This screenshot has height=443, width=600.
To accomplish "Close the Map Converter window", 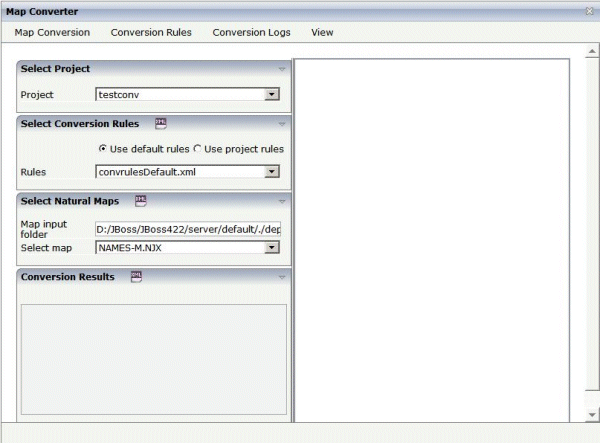I will coord(590,11).
